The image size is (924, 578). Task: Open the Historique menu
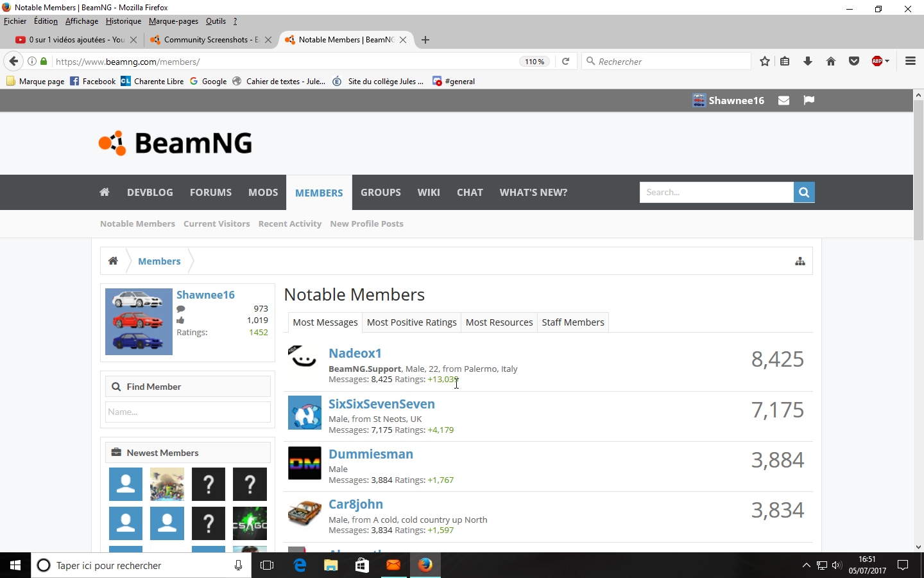click(x=123, y=21)
